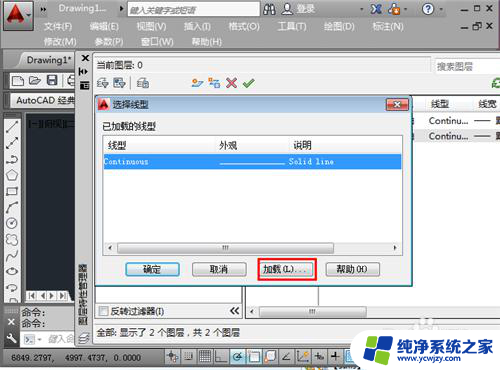Click the red Delete Layer icon
The image size is (500, 370).
[232, 83]
